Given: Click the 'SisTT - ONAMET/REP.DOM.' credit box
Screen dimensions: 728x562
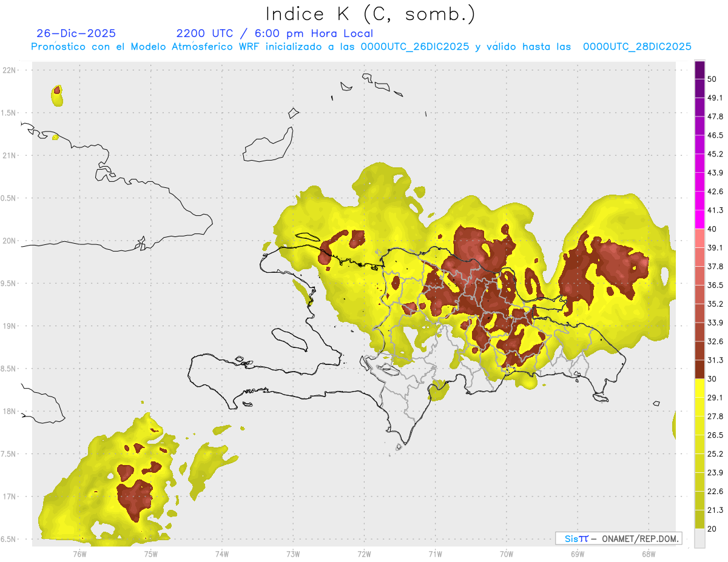Looking at the screenshot, I should [618, 538].
